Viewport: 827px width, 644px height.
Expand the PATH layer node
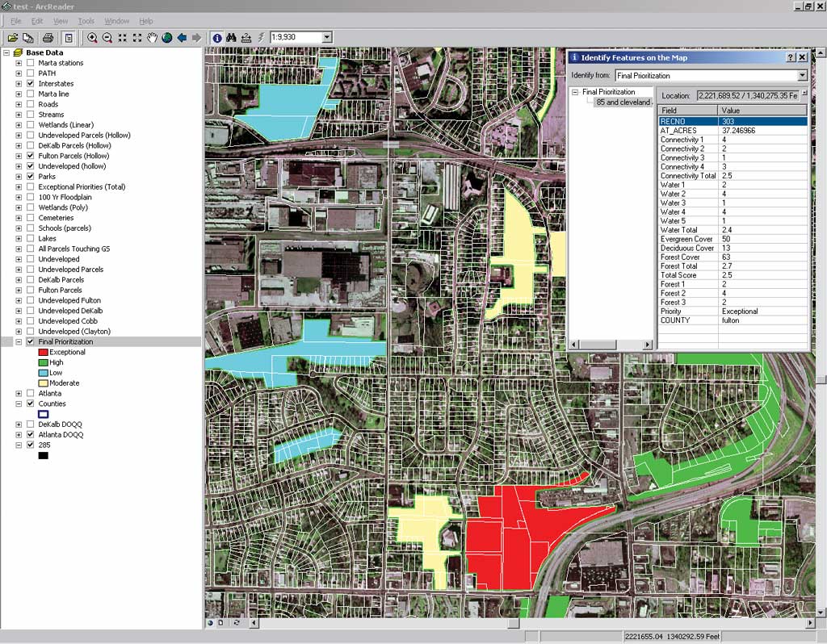[19, 73]
